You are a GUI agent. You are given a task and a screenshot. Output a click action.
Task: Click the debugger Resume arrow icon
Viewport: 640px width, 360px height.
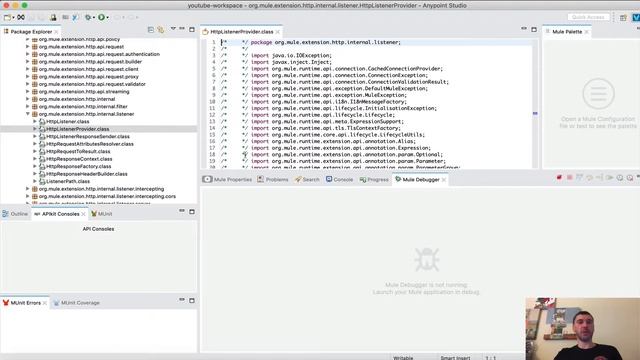tap(609, 178)
